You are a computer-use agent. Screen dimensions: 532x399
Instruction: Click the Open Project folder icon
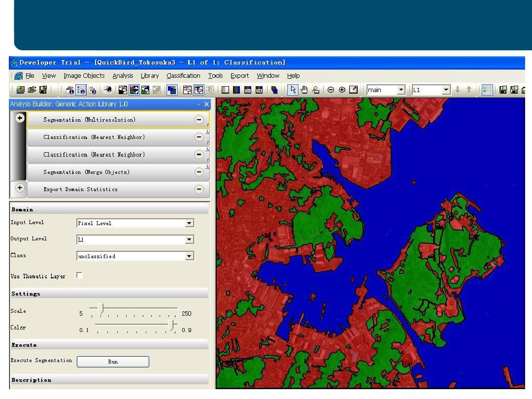pyautogui.click(x=32, y=90)
